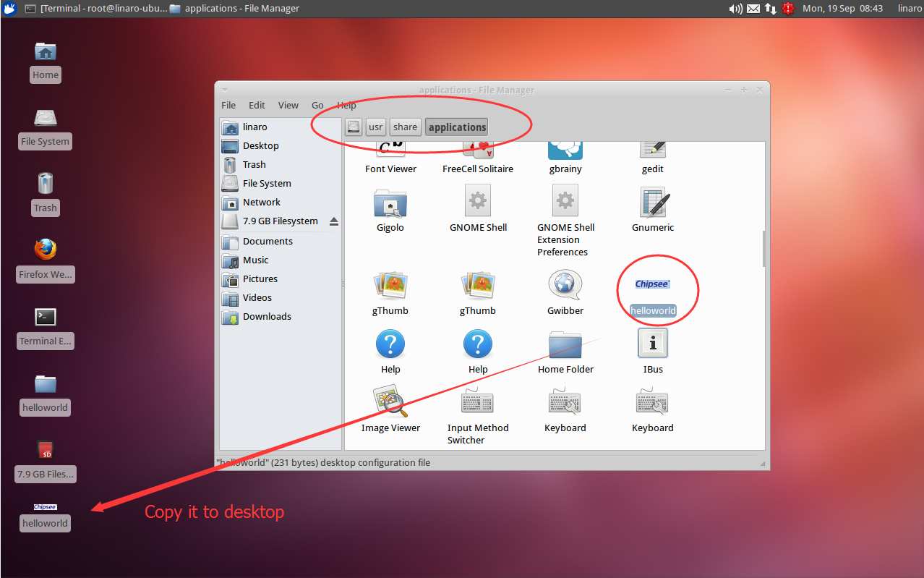Open Videos bookmark in sidebar
This screenshot has height=578, width=924.
click(280, 297)
